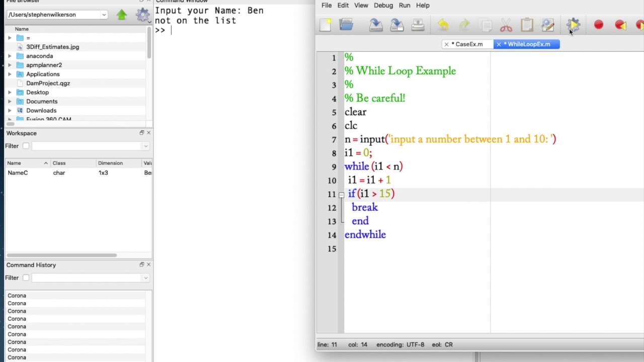Screen dimensions: 644x362
Task: Close the WhileLoopEx.m tab
Action: 499,44
